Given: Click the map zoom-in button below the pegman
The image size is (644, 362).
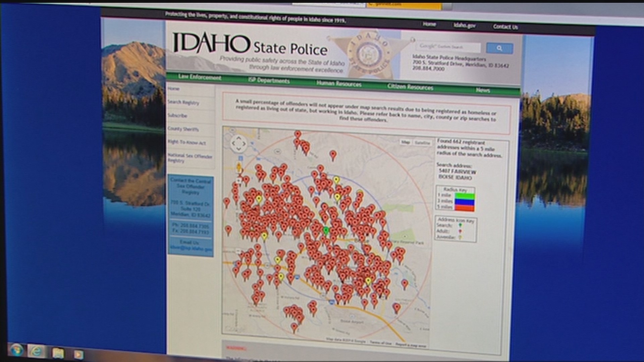Looking at the screenshot, I should (x=238, y=180).
